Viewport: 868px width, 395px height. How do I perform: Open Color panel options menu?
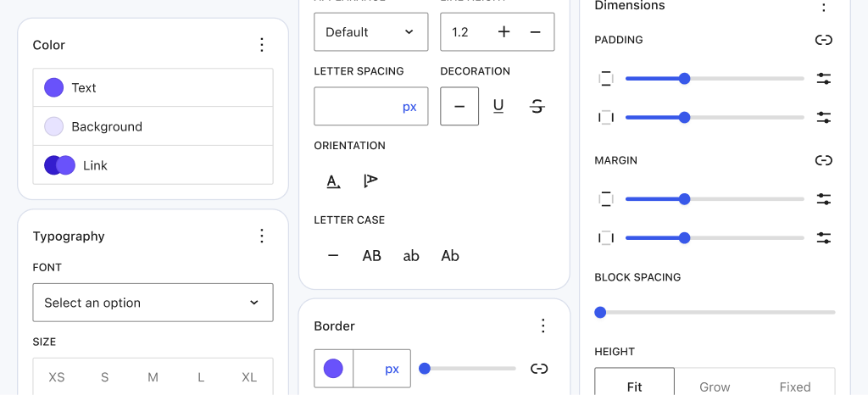coord(263,45)
